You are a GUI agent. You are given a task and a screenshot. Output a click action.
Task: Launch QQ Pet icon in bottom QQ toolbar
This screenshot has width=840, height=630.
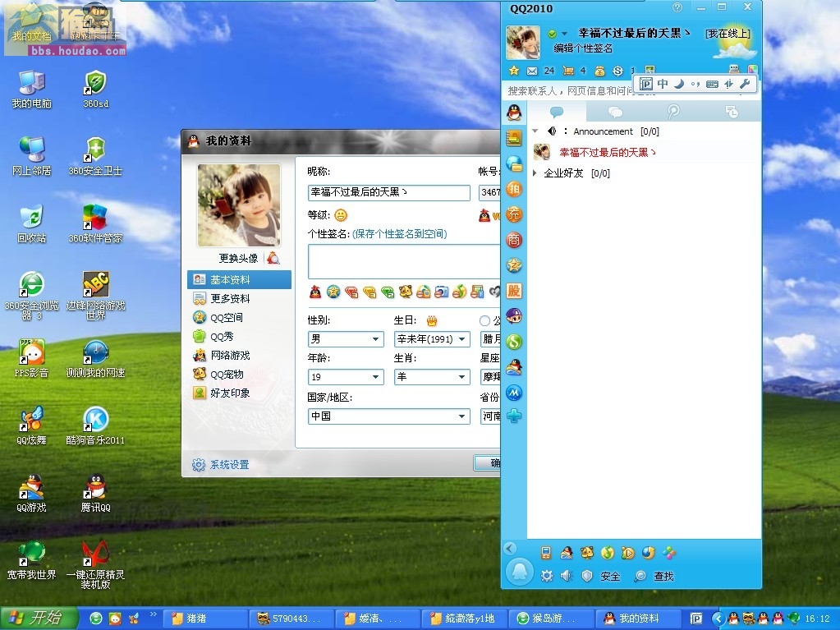point(587,553)
